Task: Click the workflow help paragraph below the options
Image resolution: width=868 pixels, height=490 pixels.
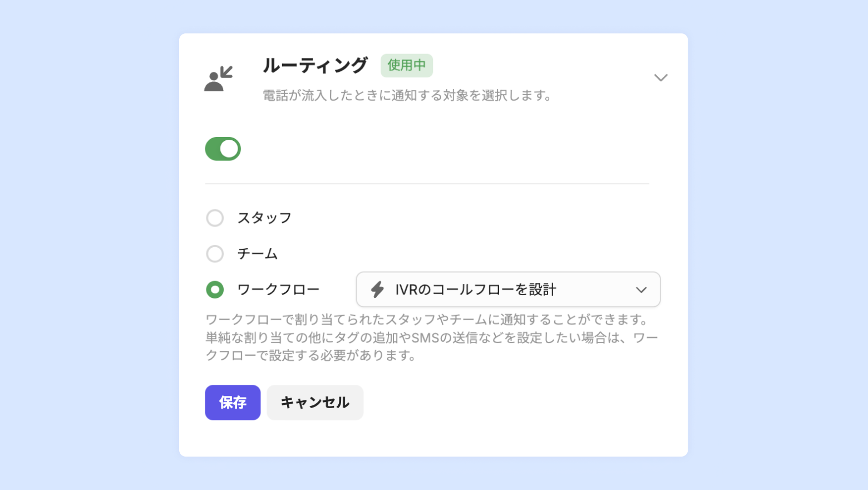Action: (431, 337)
